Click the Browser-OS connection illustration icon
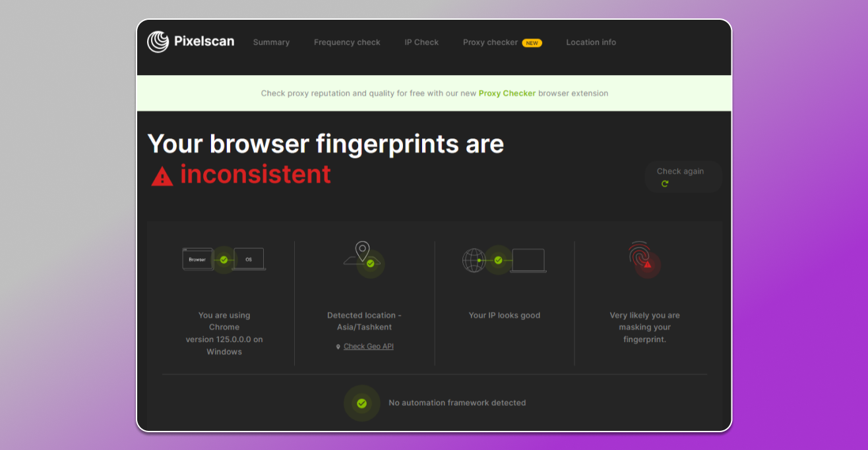868x450 pixels. coord(224,260)
